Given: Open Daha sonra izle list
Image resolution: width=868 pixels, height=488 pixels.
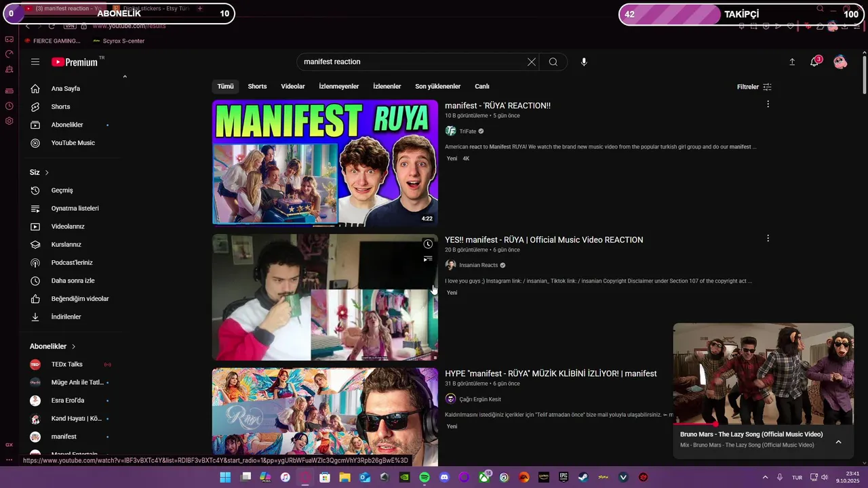Looking at the screenshot, I should pyautogui.click(x=72, y=281).
